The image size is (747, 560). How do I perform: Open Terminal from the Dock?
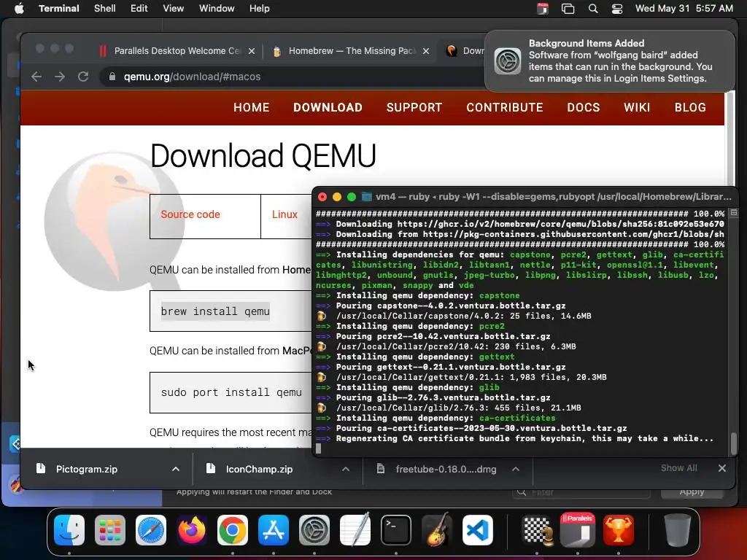pyautogui.click(x=396, y=530)
